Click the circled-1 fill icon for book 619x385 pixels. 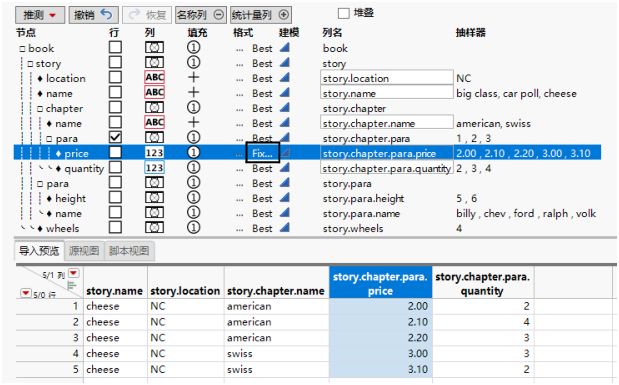(x=193, y=48)
